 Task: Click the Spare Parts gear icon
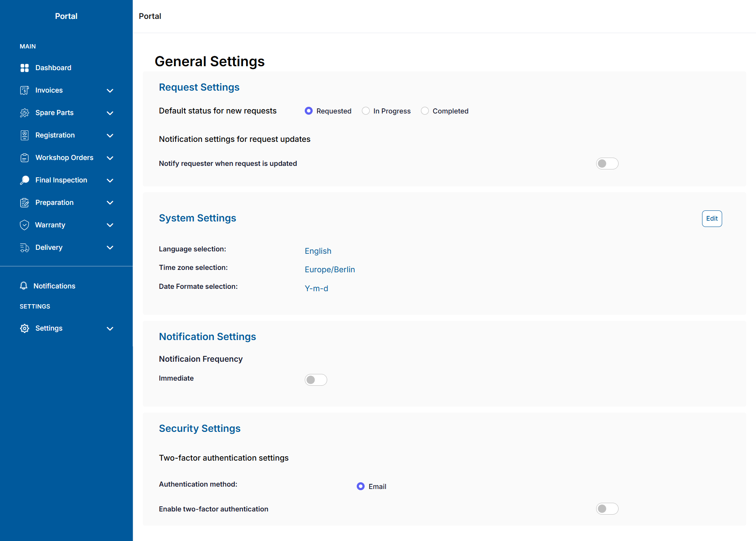click(x=24, y=113)
